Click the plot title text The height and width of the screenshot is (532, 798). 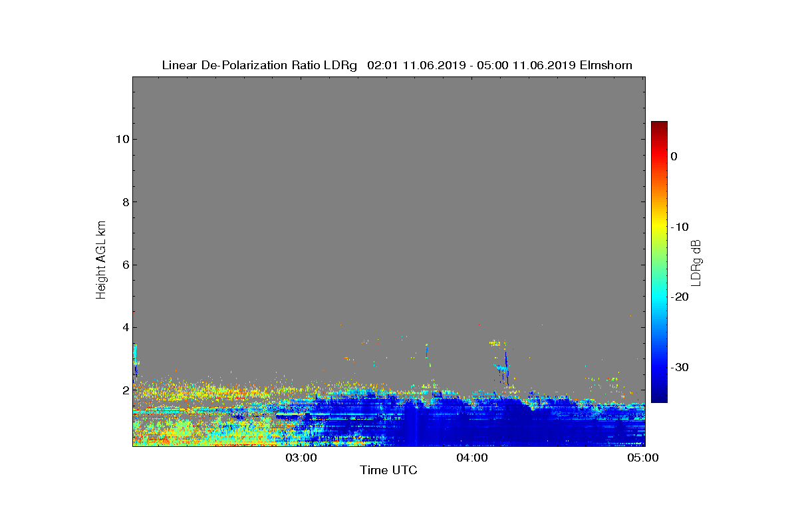tap(397, 65)
